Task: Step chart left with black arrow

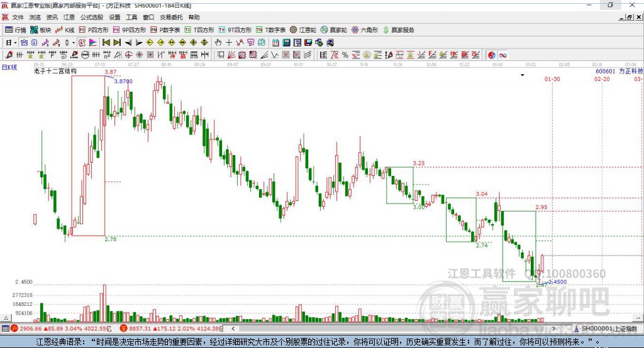Action: 128,43
